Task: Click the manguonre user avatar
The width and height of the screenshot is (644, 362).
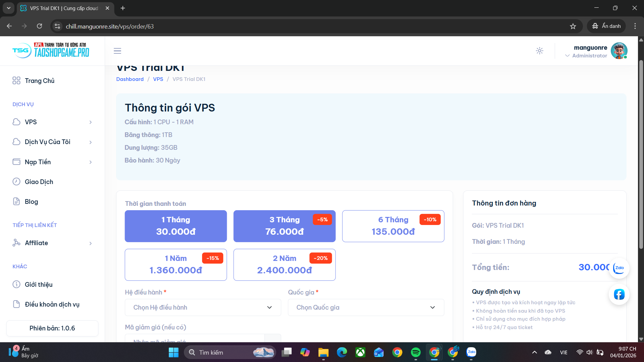Action: (x=619, y=51)
